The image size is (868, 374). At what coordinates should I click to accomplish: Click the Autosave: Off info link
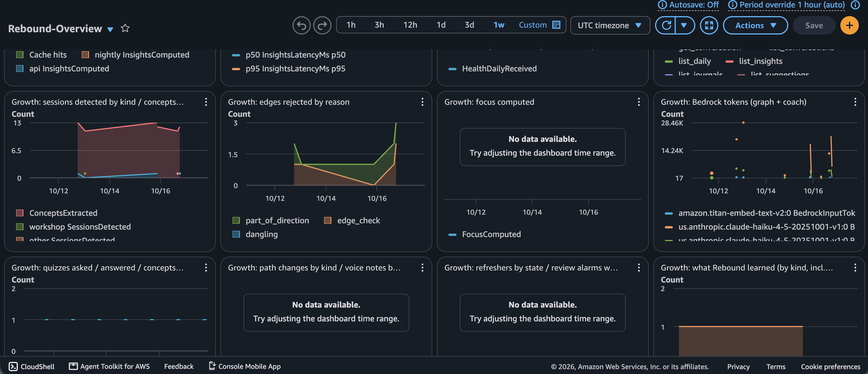point(688,5)
